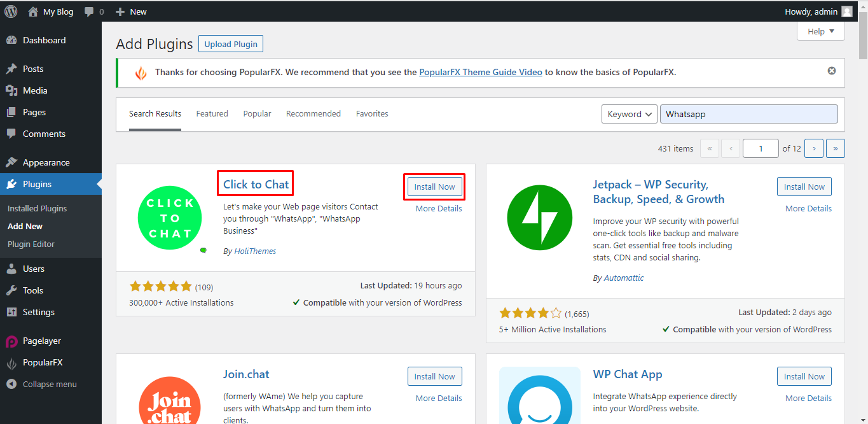868x424 pixels.
Task: Click the Media sidebar icon
Action: click(x=11, y=90)
